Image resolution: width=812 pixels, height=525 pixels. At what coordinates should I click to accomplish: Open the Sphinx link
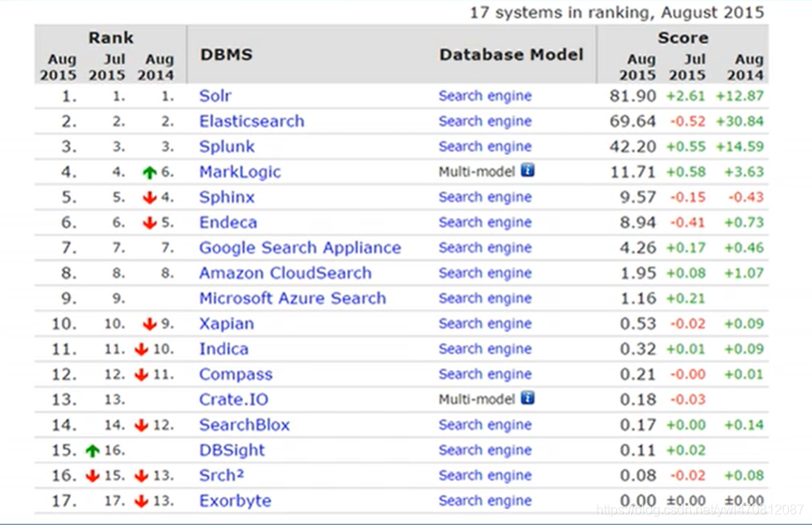(x=227, y=197)
